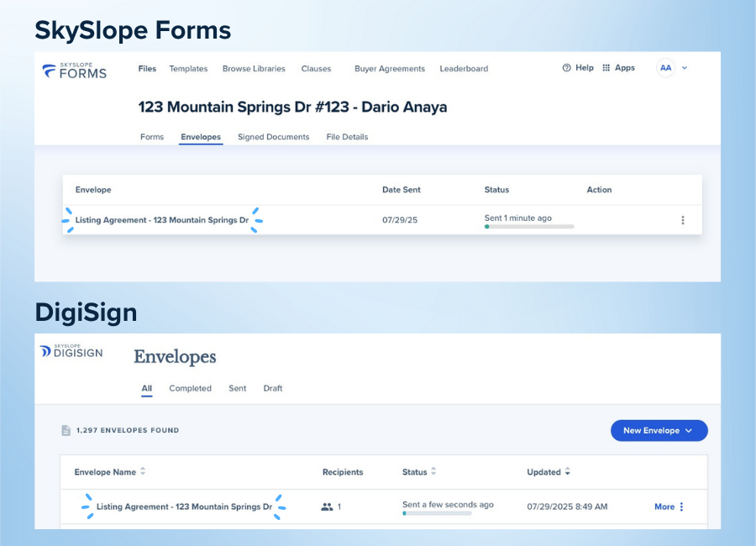Open three-dot action menu in Forms envelope row

pos(683,220)
